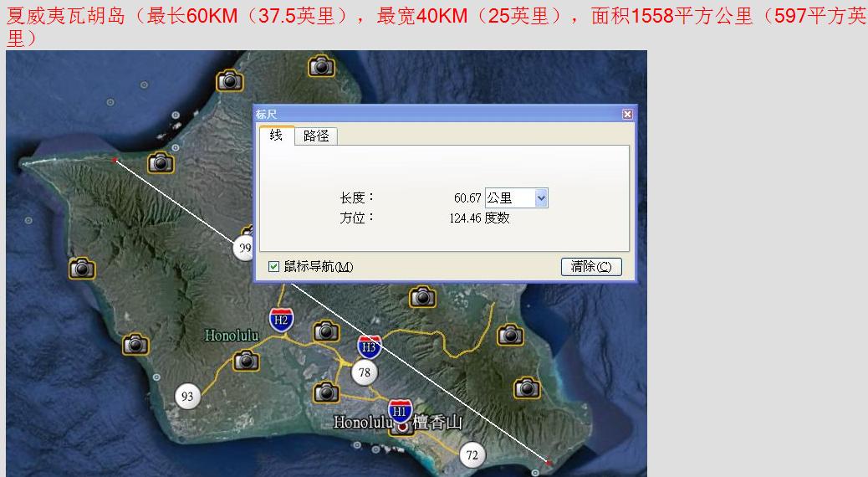
Task: Open the 公里 length unit dropdown
Action: pyautogui.click(x=540, y=198)
